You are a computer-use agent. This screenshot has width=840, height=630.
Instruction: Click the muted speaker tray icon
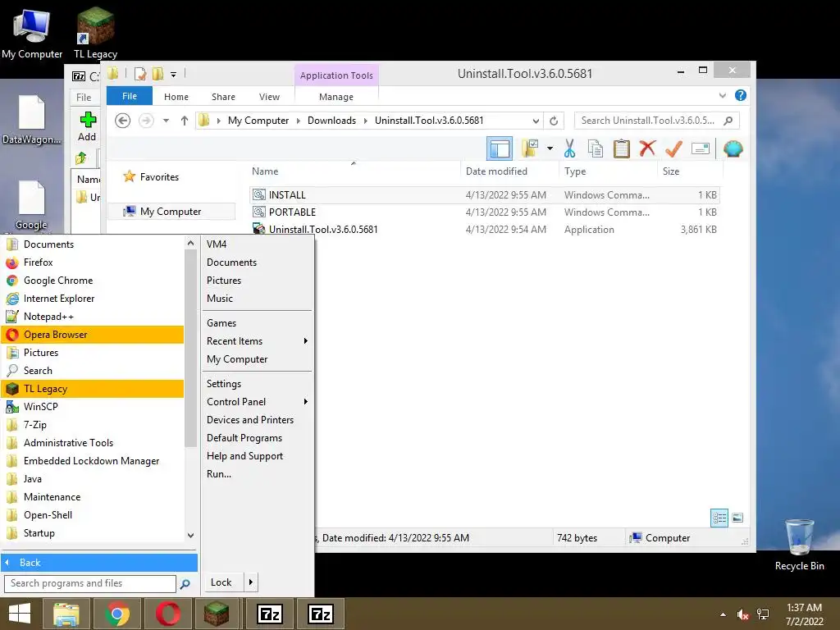click(742, 614)
